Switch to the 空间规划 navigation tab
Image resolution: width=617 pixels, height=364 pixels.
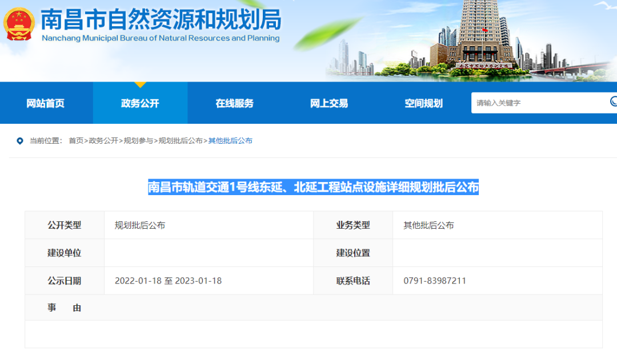tap(423, 103)
